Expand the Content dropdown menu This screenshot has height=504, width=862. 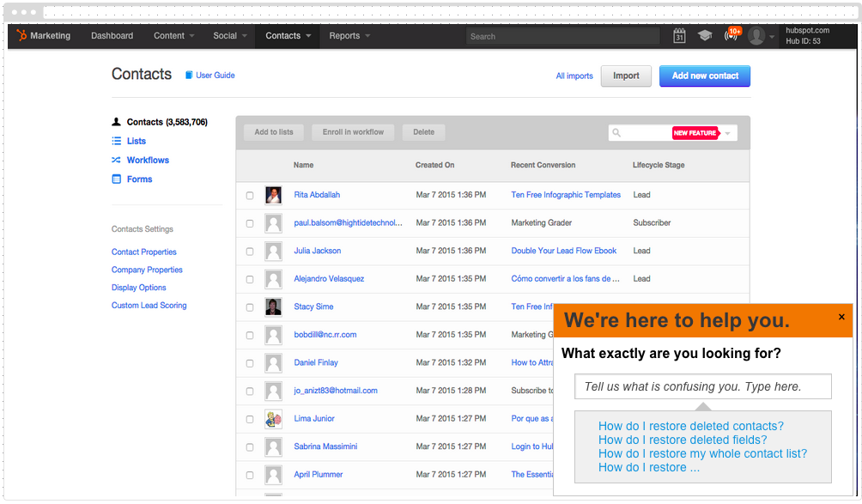pos(173,36)
